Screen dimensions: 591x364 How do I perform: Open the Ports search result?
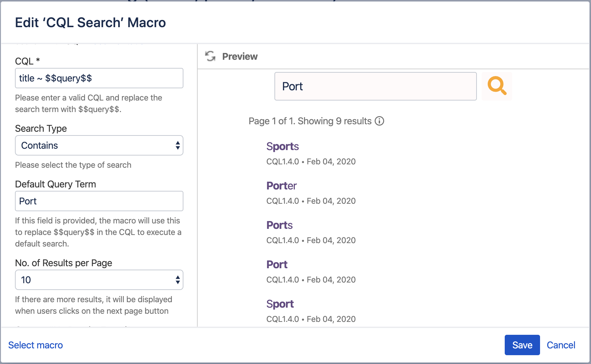(279, 225)
